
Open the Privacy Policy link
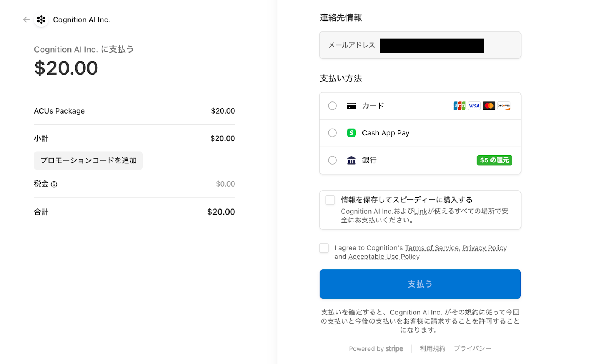(x=484, y=248)
